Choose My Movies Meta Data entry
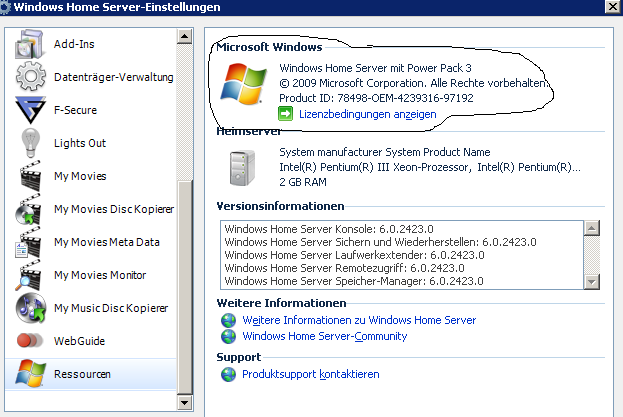The height and width of the screenshot is (417, 623). point(91,242)
